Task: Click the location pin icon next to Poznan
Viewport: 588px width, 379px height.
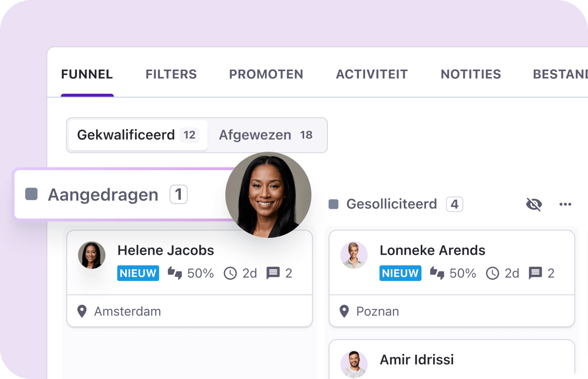Action: pyautogui.click(x=344, y=311)
